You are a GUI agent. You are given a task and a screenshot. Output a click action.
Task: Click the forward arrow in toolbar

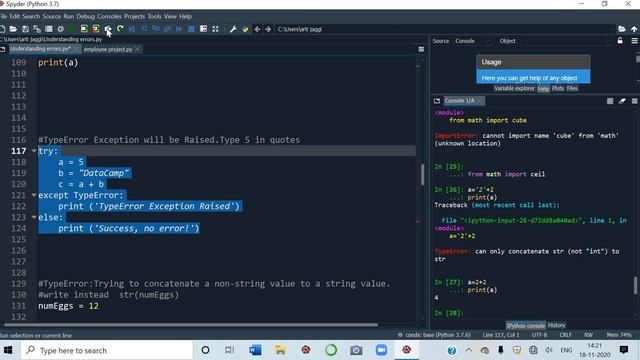pos(268,29)
